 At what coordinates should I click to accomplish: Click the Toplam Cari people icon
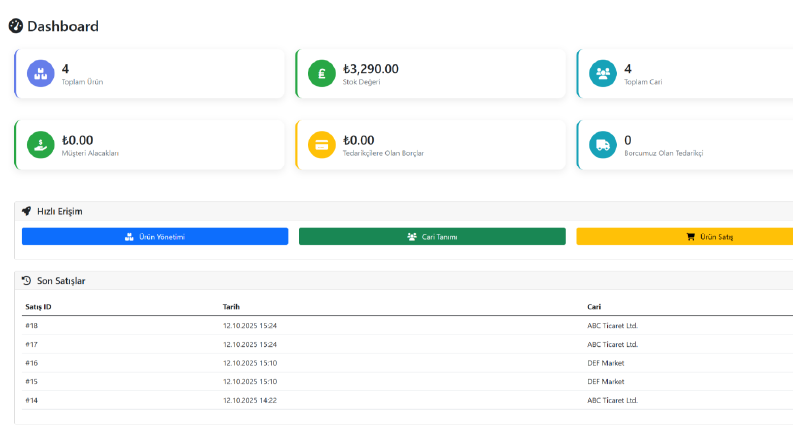[603, 73]
